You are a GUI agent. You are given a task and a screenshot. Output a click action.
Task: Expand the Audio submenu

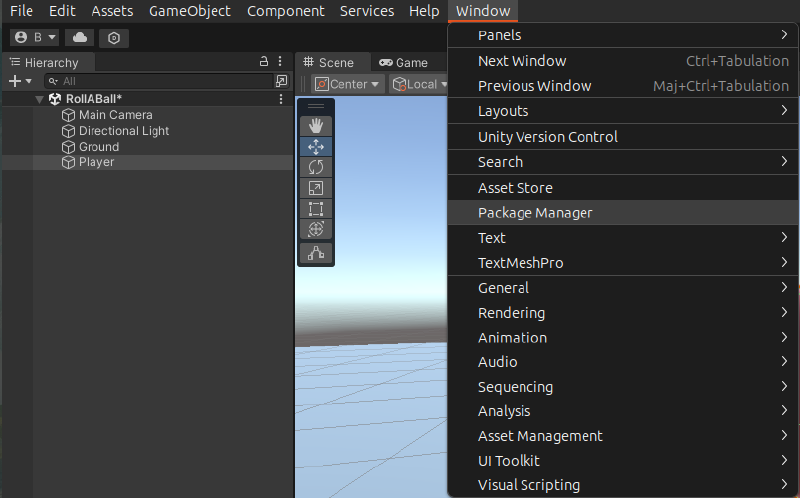point(623,362)
